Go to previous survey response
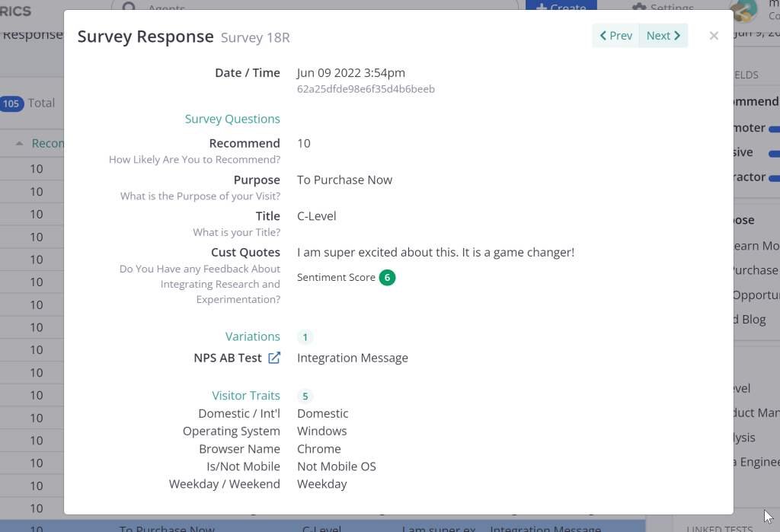This screenshot has width=780, height=532. pyautogui.click(x=615, y=36)
